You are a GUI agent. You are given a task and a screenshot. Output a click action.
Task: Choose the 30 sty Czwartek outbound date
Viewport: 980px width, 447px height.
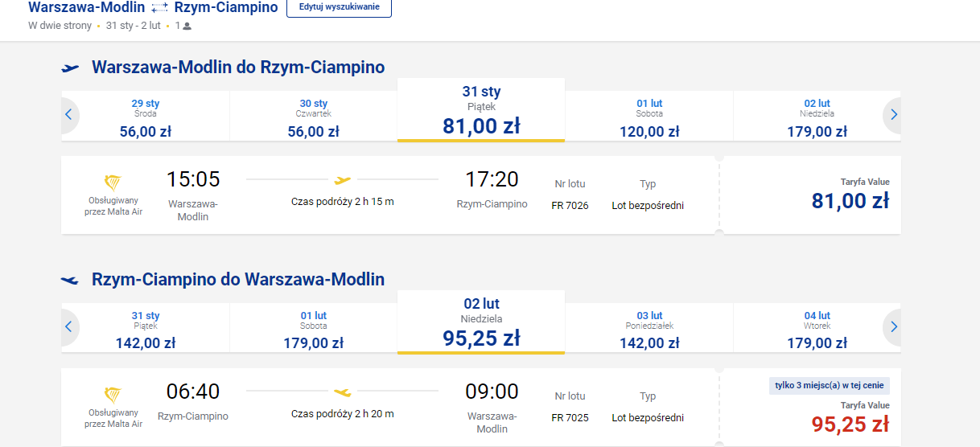click(x=314, y=117)
